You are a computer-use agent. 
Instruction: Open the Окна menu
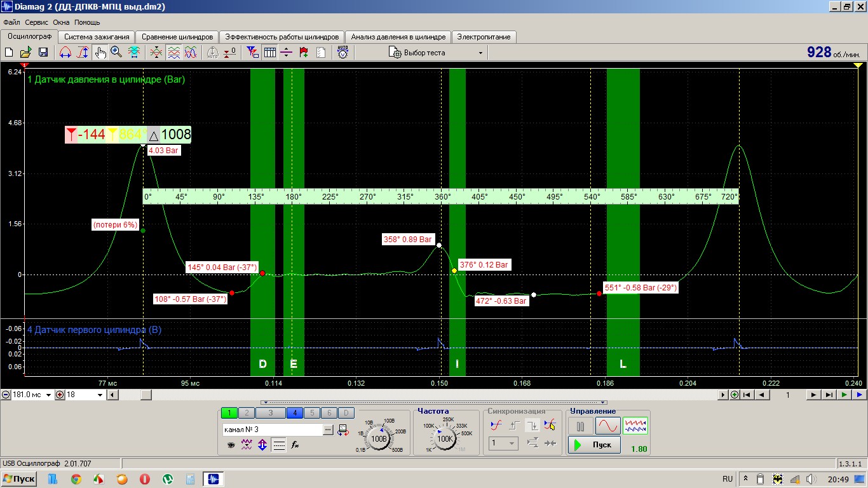(x=61, y=22)
